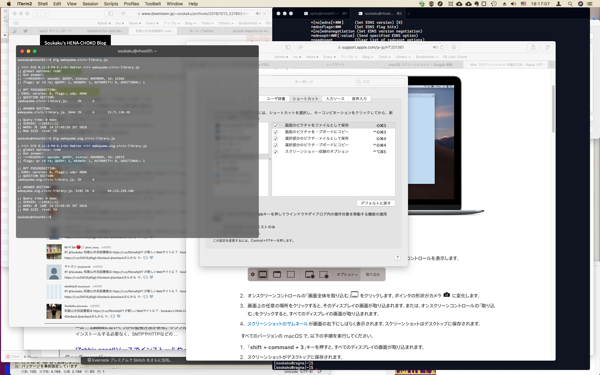Screen dimensions: 600x375
Task: Click the bookshelf avatar thumbnail in the tweet list
Action: click(54, 252)
